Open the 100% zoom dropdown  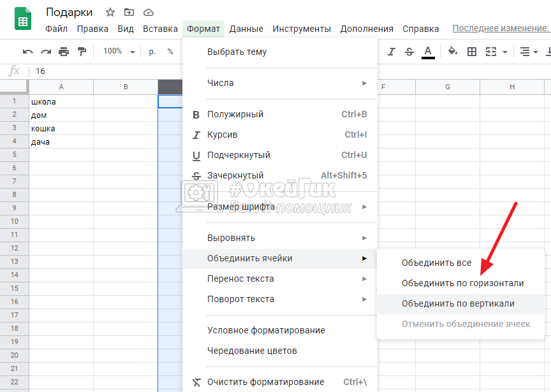119,52
